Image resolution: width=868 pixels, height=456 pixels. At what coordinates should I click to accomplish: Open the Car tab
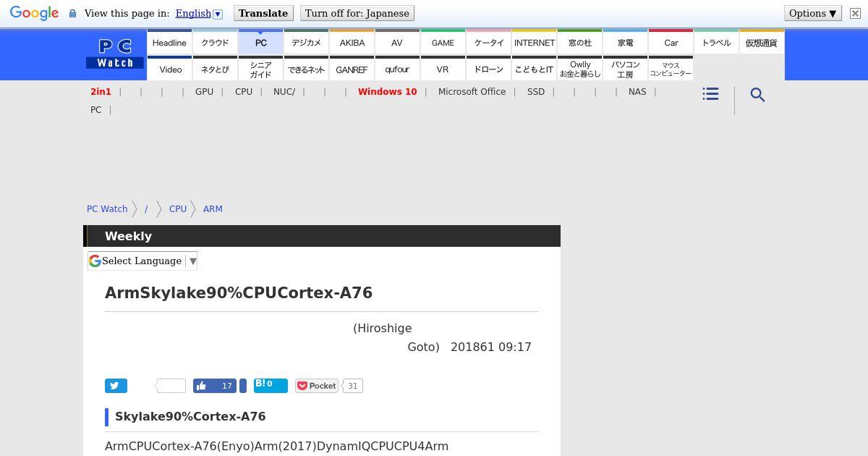(671, 42)
